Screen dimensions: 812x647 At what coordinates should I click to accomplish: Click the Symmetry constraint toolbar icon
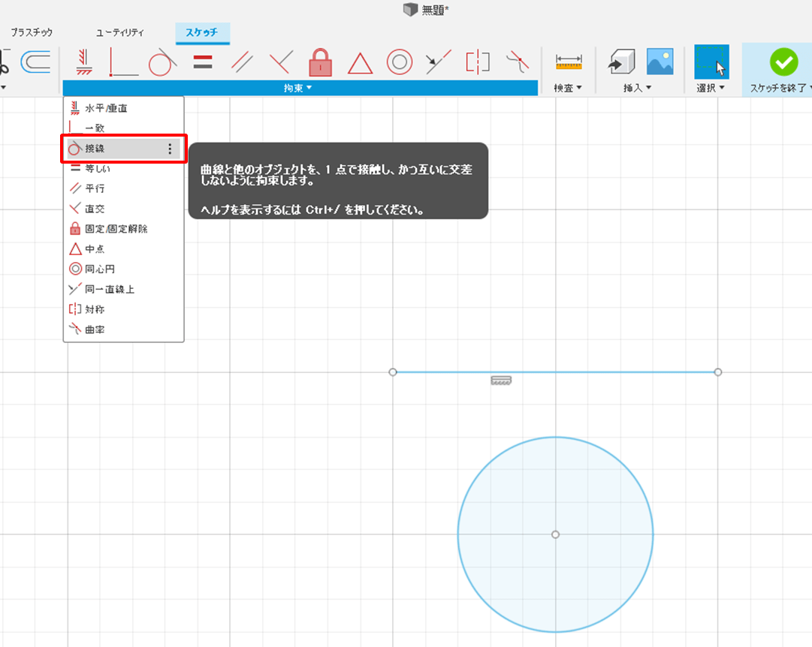click(x=478, y=62)
